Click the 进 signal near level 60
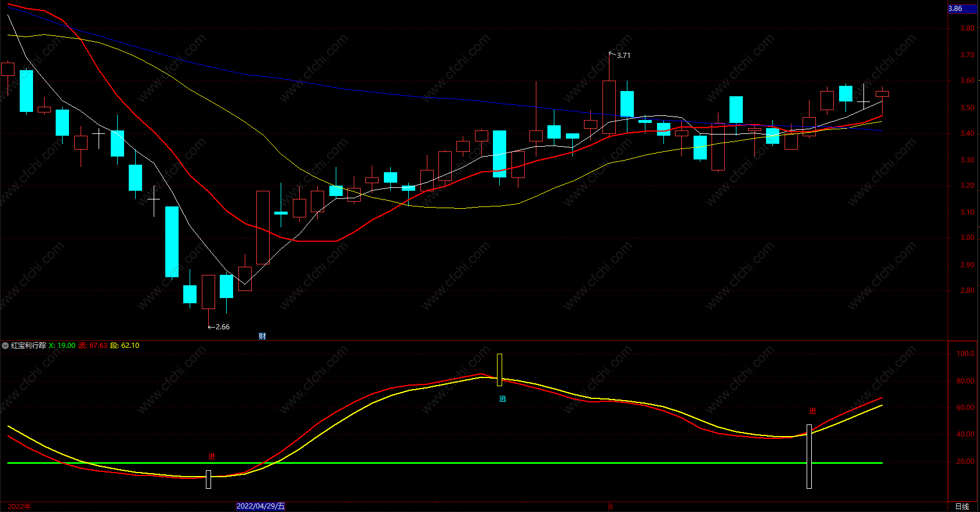This screenshot has height=512, width=980. coord(812,411)
